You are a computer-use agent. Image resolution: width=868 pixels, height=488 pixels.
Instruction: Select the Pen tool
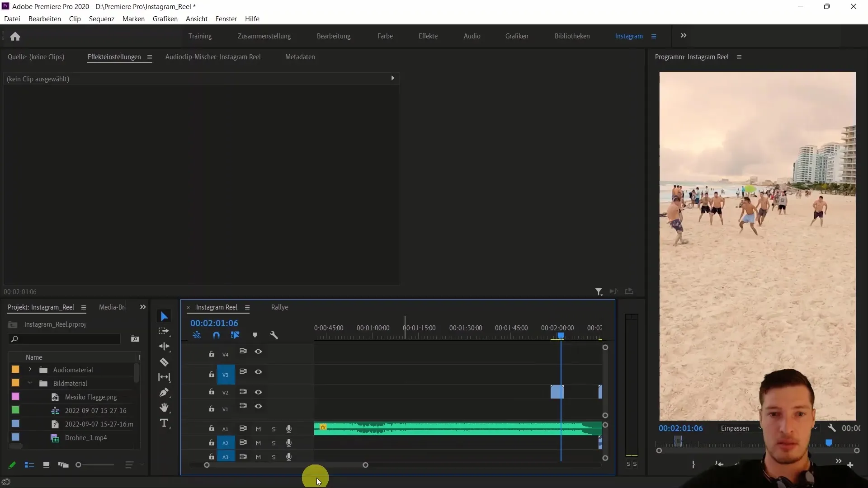coord(164,392)
